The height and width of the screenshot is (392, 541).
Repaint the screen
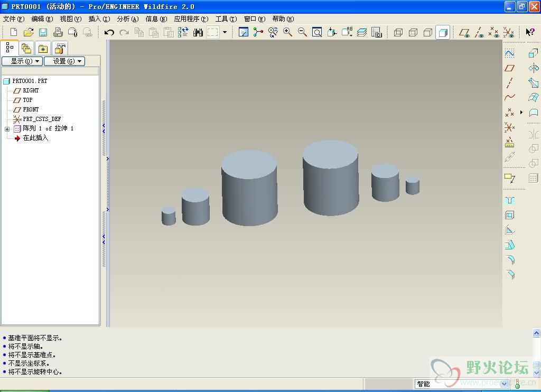click(243, 32)
